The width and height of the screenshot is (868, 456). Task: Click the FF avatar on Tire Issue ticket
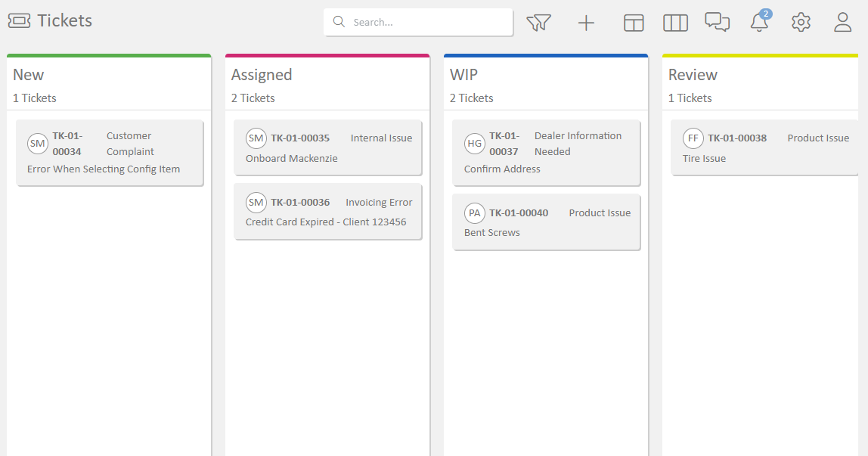(693, 138)
